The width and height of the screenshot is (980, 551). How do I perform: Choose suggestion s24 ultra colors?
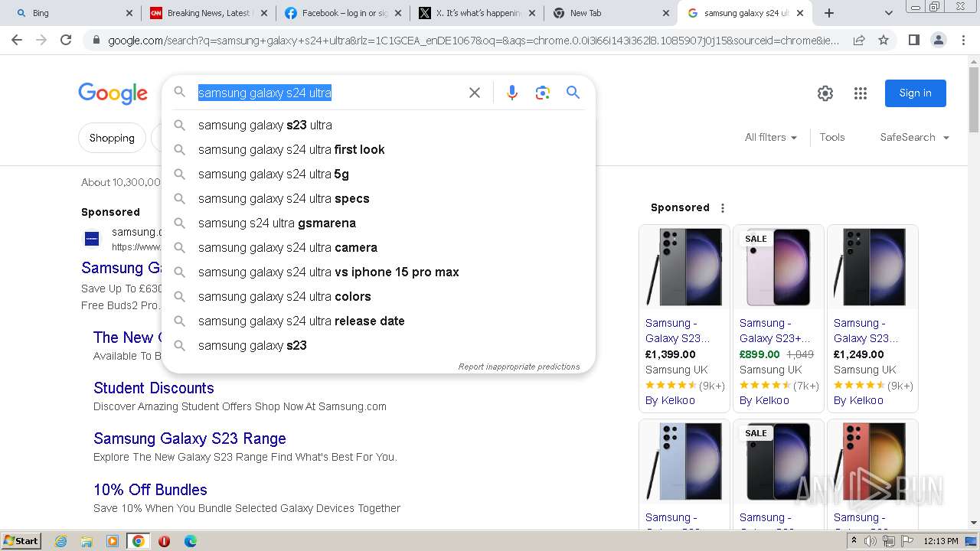(x=378, y=296)
